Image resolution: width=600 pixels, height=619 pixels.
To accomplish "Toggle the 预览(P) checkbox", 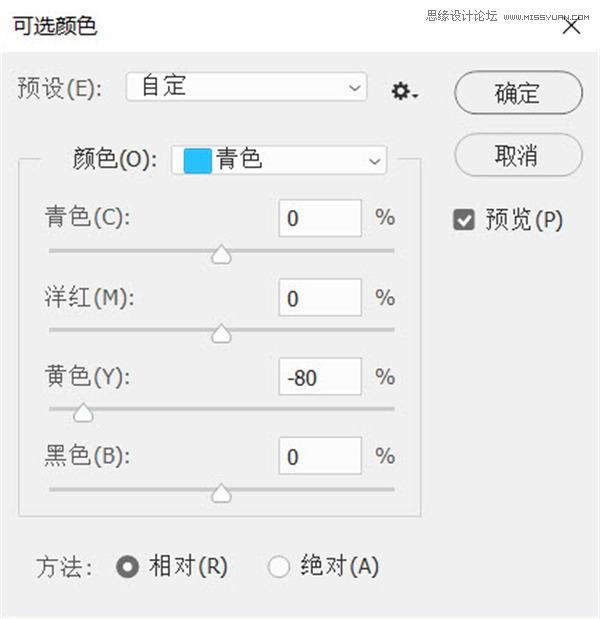I will pyautogui.click(x=464, y=219).
